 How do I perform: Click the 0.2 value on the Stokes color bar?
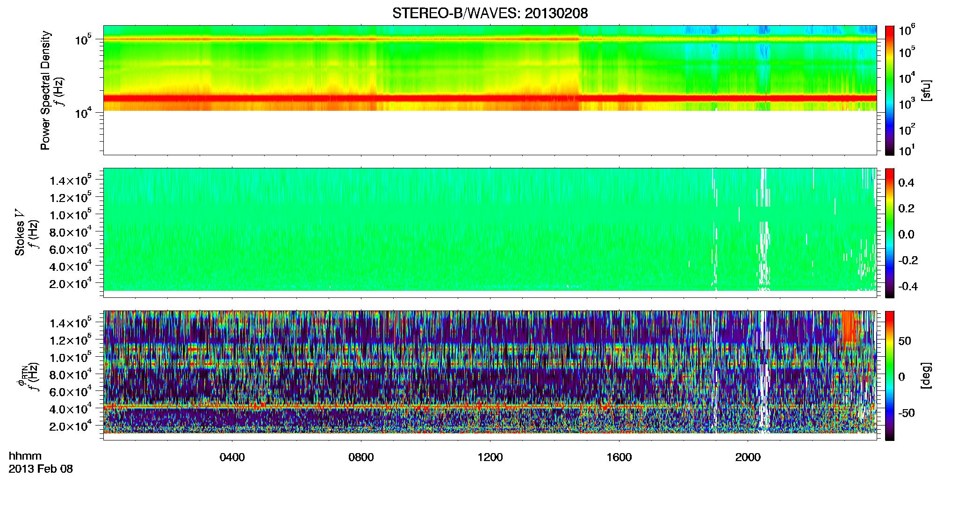click(906, 209)
